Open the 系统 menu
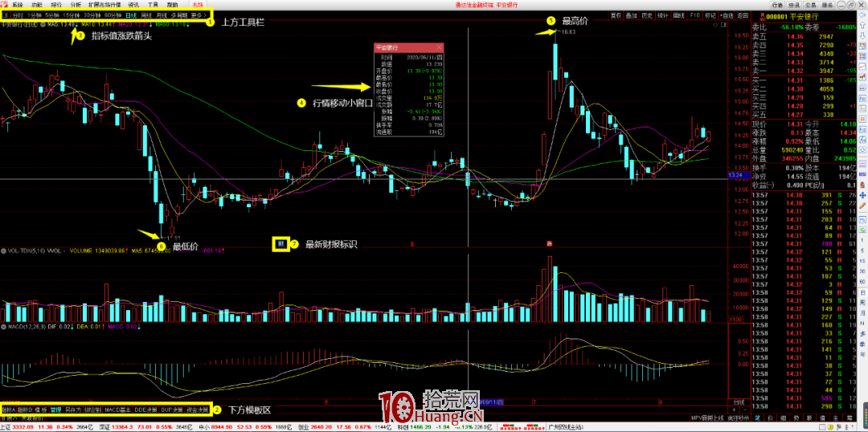868x432 pixels. click(x=17, y=5)
